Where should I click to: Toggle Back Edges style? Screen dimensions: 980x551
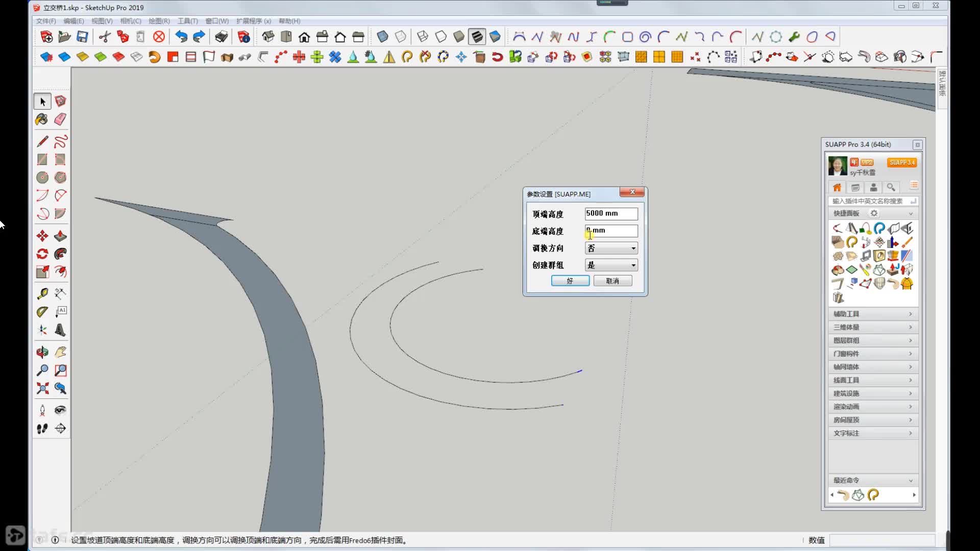point(401,37)
